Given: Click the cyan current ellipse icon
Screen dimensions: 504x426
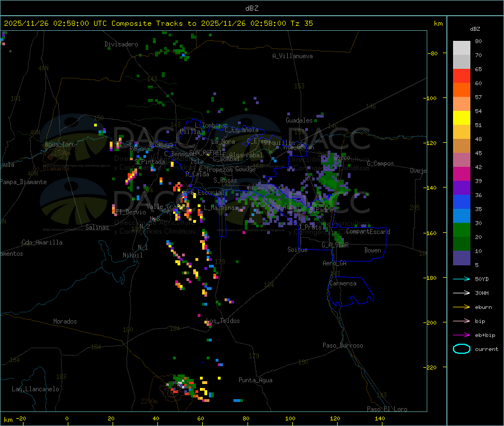Looking at the screenshot, I should pyautogui.click(x=461, y=349).
